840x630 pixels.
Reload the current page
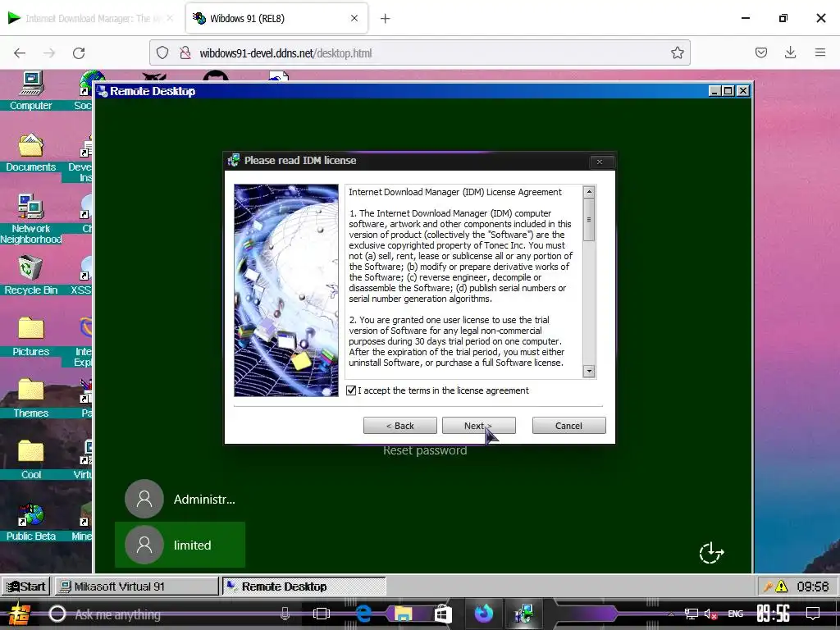point(79,52)
